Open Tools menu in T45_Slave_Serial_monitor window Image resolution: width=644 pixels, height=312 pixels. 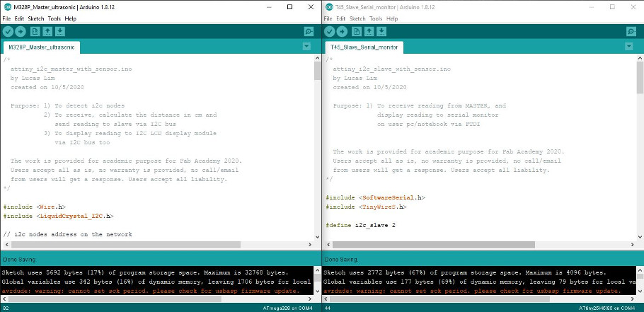(x=376, y=18)
